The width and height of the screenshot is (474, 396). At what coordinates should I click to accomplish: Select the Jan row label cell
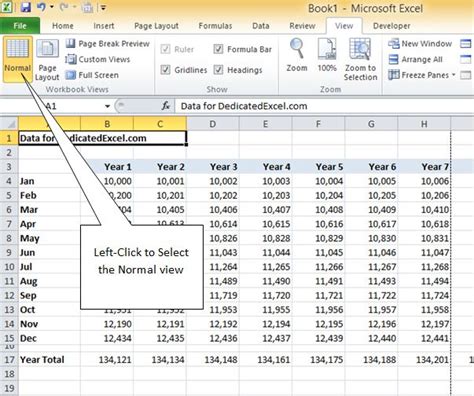tap(49, 181)
